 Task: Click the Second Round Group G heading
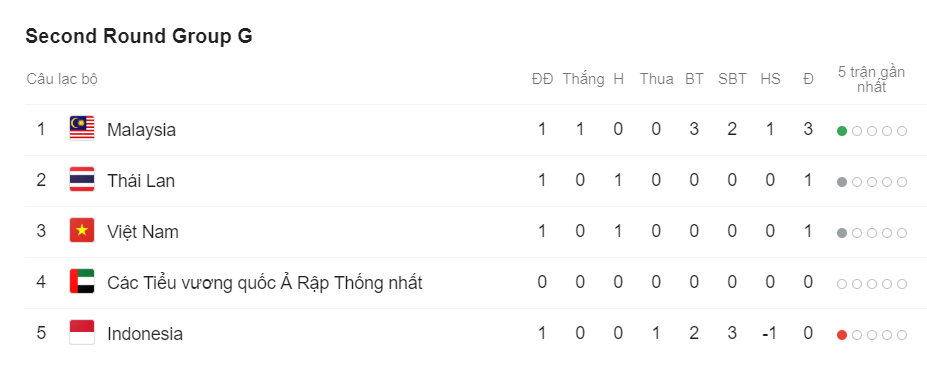click(139, 36)
